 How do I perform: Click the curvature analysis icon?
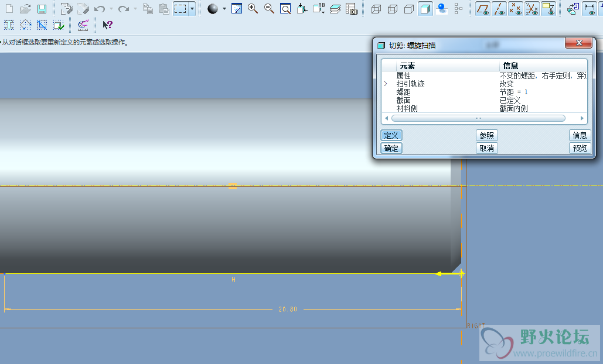point(83,25)
